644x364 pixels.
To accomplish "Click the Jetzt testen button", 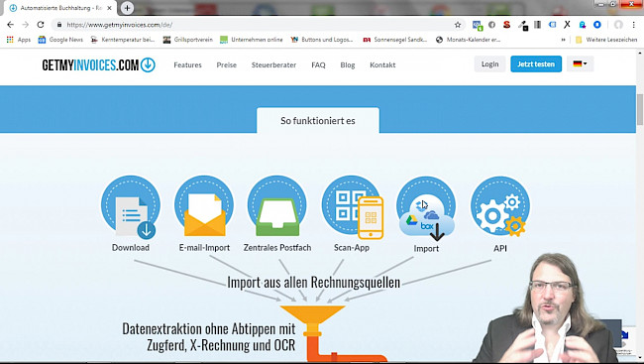I will pyautogui.click(x=536, y=64).
